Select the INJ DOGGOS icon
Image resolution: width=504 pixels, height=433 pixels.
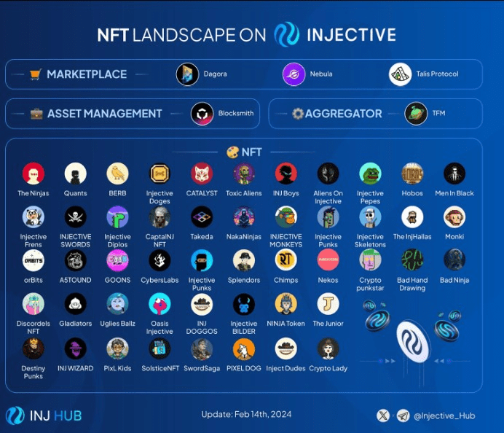(202, 304)
